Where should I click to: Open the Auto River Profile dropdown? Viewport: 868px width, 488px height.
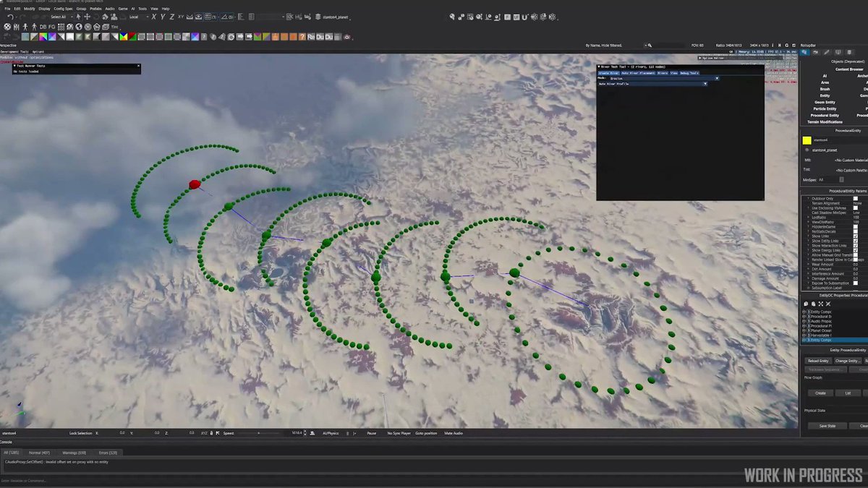click(652, 84)
